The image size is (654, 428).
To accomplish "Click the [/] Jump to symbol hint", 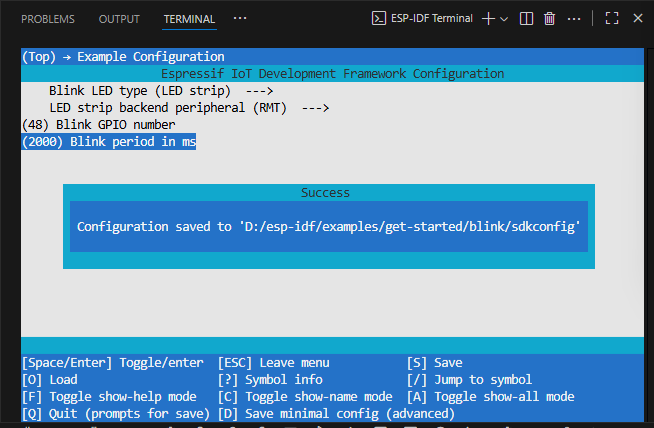I will [470, 380].
